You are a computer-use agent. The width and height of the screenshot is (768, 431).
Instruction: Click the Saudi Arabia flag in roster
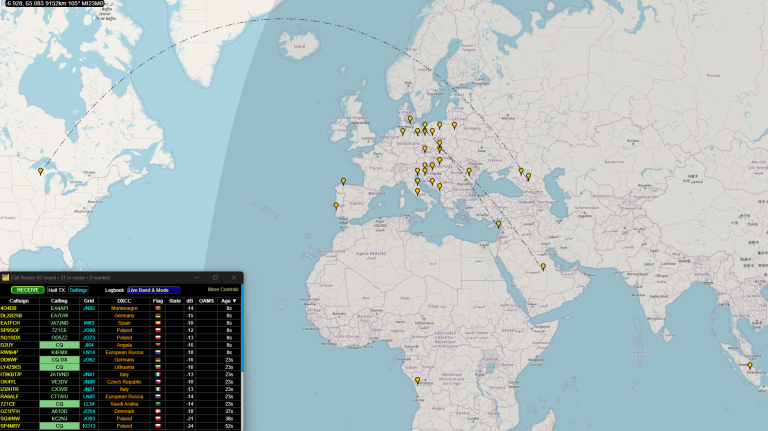pyautogui.click(x=157, y=404)
